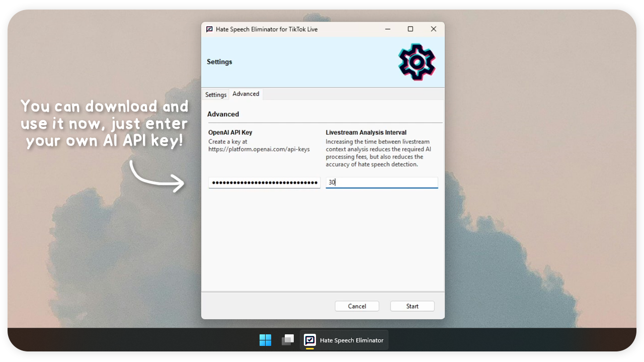Image resolution: width=644 pixels, height=362 pixels.
Task: Click the app icon in the title bar
Action: tap(209, 29)
